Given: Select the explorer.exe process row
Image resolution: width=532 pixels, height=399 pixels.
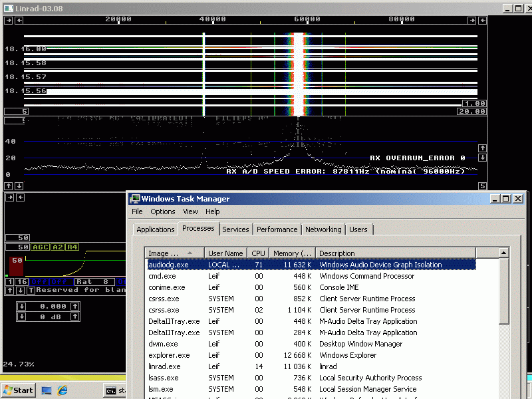Looking at the screenshot, I should pyautogui.click(x=311, y=355).
